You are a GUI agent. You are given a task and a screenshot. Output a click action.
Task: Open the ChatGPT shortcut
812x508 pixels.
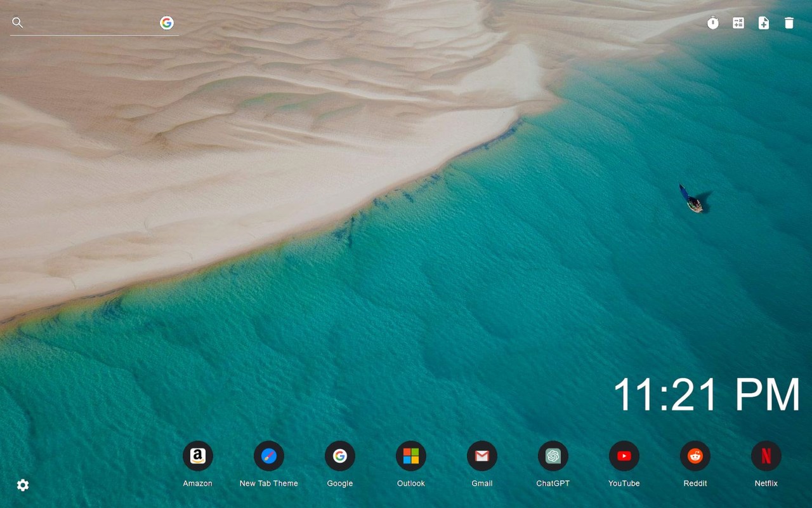553,455
